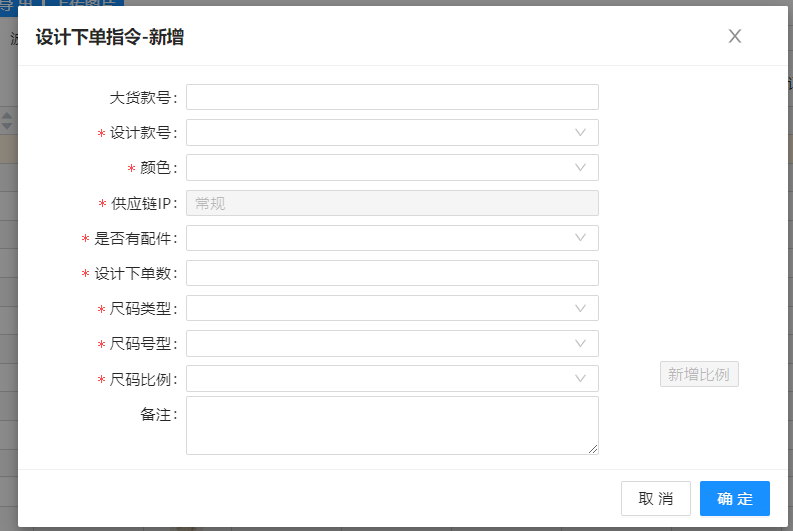Expand the 尺码号型 dropdown list

coord(392,343)
